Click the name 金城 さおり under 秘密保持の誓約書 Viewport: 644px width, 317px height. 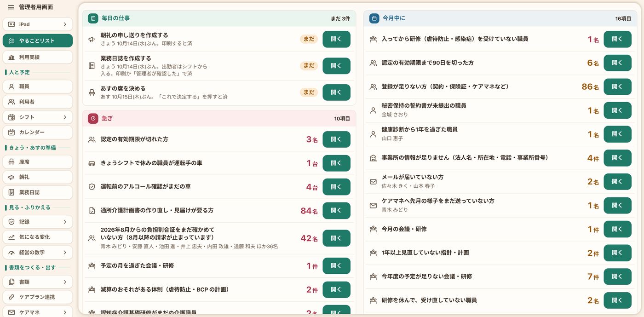coord(395,115)
